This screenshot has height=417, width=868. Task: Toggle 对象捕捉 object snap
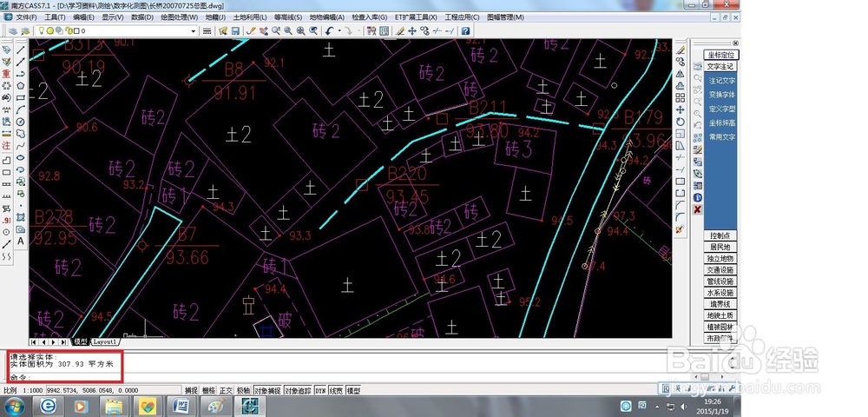click(x=267, y=390)
